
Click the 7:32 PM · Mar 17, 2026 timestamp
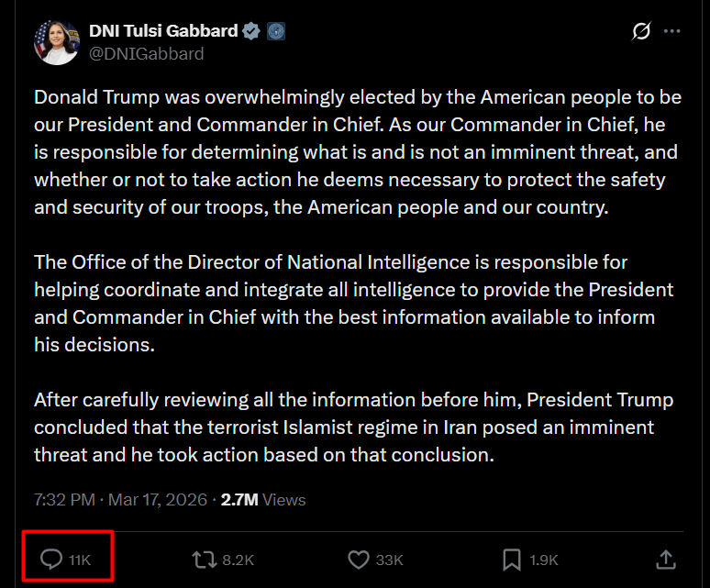pyautogui.click(x=120, y=500)
